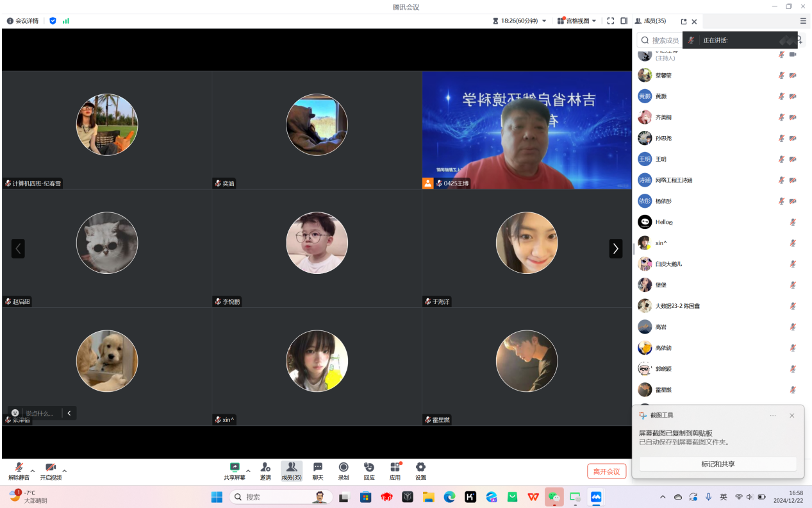Image resolution: width=812 pixels, height=508 pixels.
Task: Click the 离开会议 leave meeting button
Action: click(x=606, y=471)
